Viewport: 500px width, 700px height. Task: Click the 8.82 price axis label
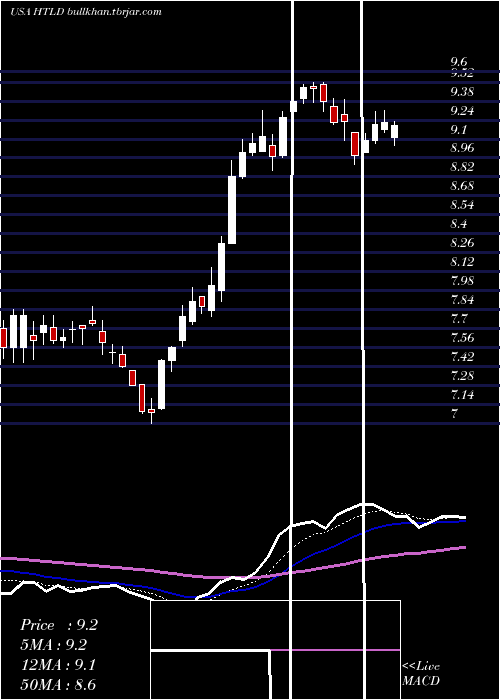coord(462,167)
